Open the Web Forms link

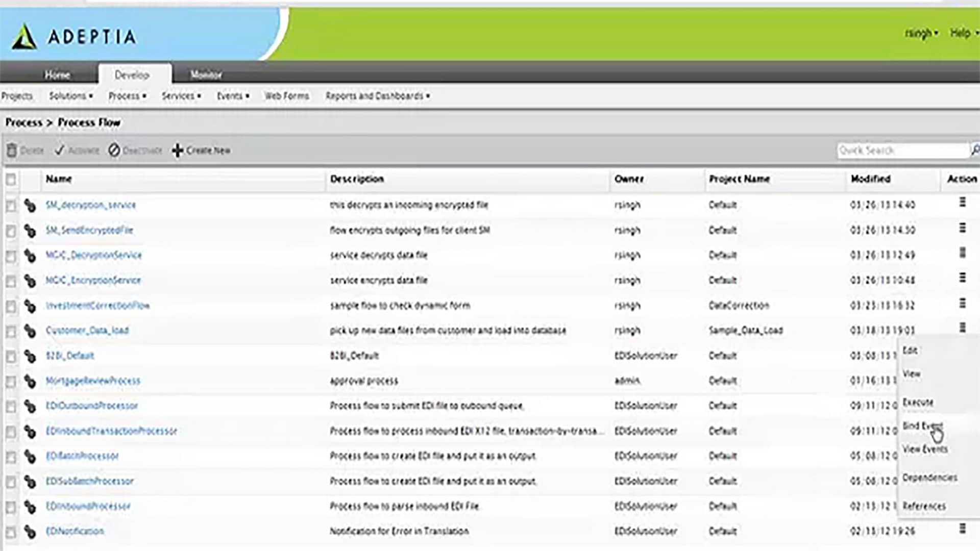[x=286, y=96]
